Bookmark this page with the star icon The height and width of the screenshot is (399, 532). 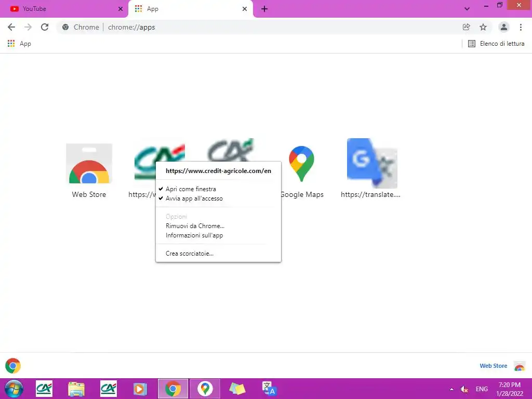pyautogui.click(x=483, y=27)
